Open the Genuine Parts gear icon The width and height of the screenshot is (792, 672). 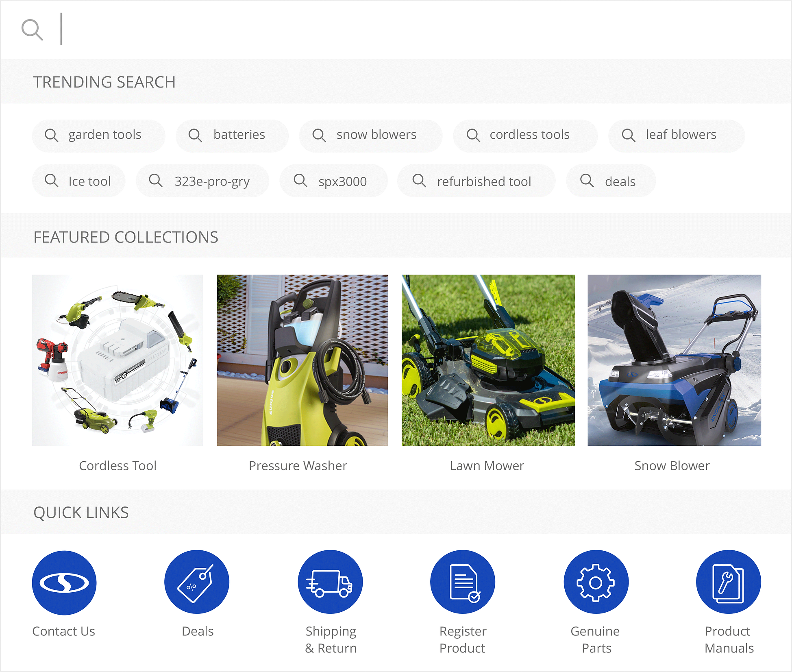(596, 583)
